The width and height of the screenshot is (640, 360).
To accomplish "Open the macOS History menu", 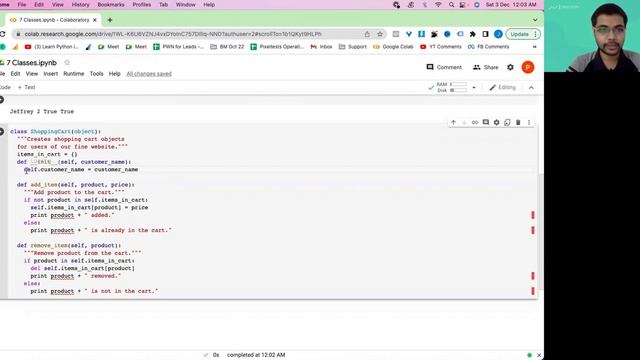I will (x=80, y=5).
